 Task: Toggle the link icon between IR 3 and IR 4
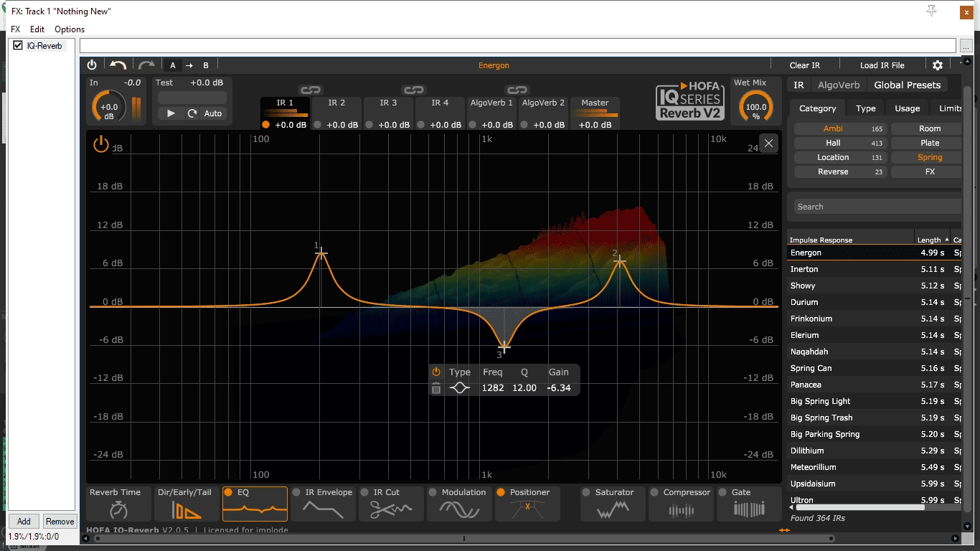413,90
